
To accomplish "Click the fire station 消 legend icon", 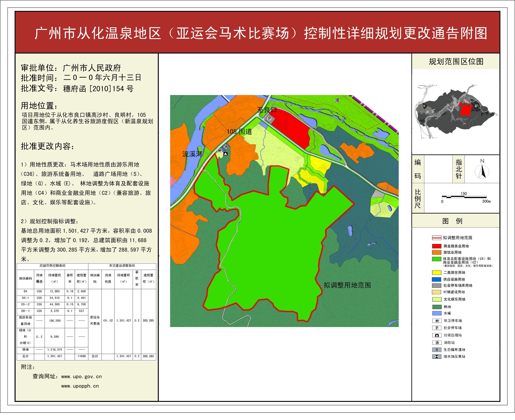I will [437, 343].
